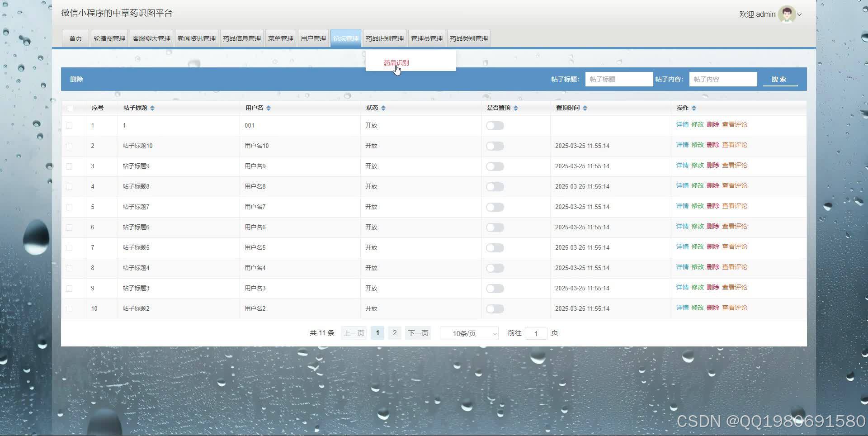Sort by 置顶时间 column arrows

(x=585, y=108)
